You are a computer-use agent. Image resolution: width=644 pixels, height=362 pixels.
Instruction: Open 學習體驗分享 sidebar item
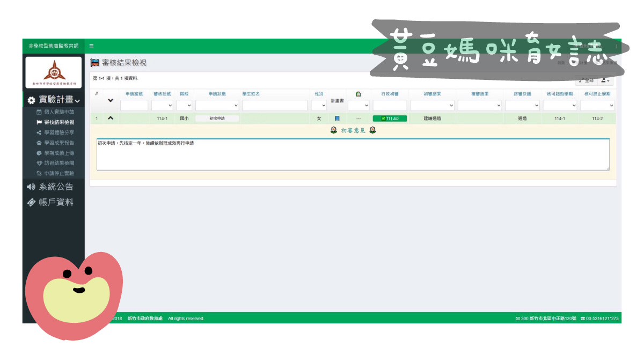(x=55, y=132)
